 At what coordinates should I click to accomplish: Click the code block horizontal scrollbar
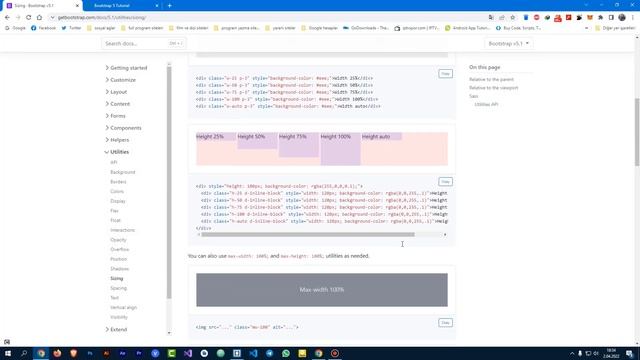click(308, 235)
